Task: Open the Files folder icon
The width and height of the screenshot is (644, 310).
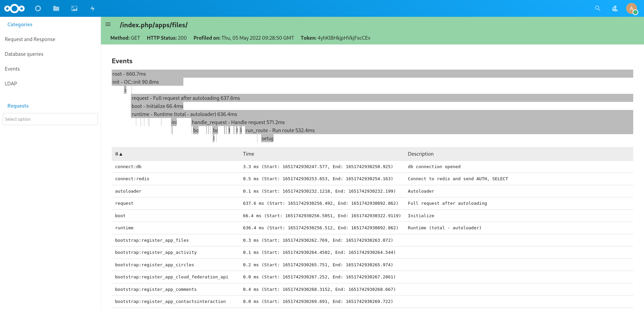Action: pos(56,8)
